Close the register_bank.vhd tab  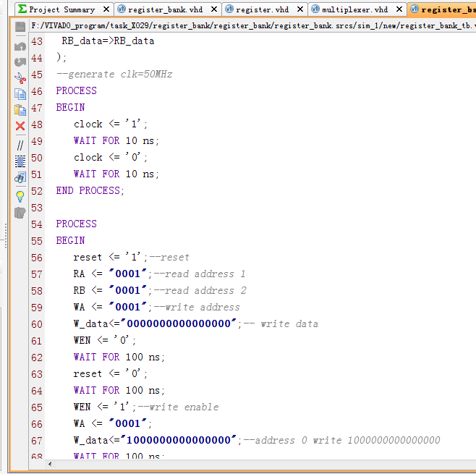tap(214, 9)
